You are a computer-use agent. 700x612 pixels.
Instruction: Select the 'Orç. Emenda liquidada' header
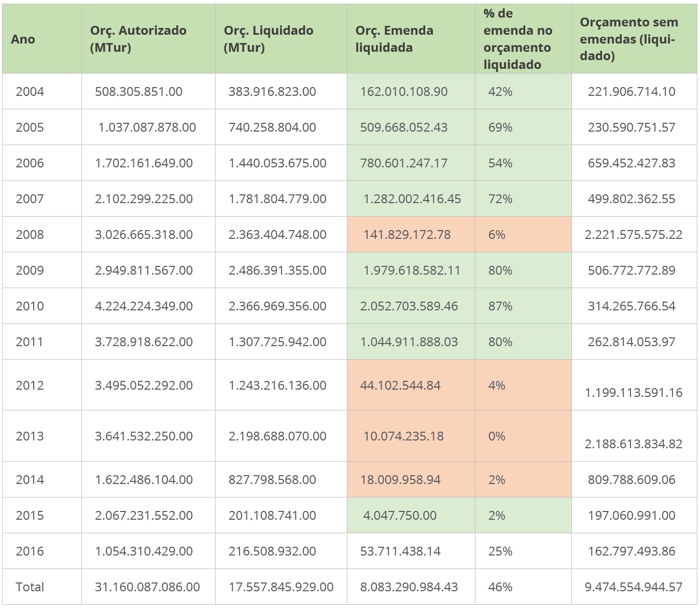pyautogui.click(x=394, y=39)
